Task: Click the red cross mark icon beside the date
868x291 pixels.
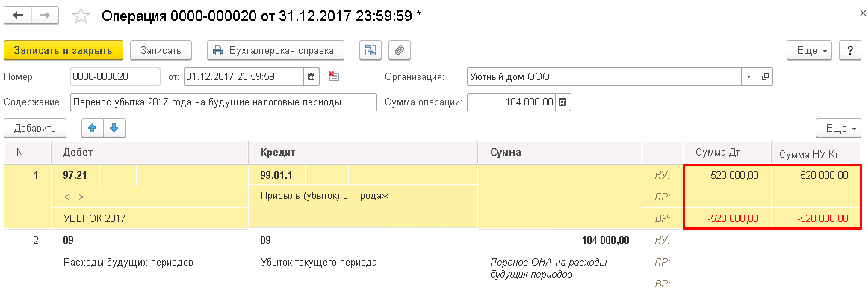Action: (333, 76)
